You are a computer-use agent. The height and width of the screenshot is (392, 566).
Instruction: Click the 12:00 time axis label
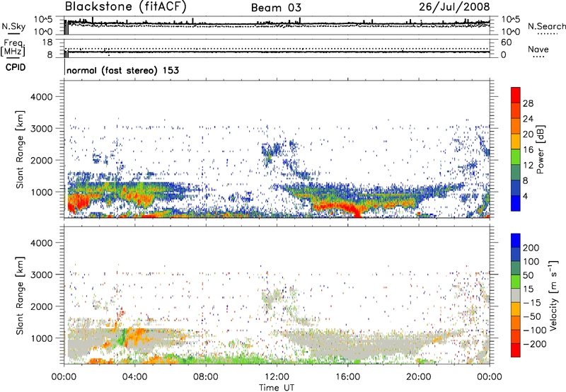click(277, 377)
